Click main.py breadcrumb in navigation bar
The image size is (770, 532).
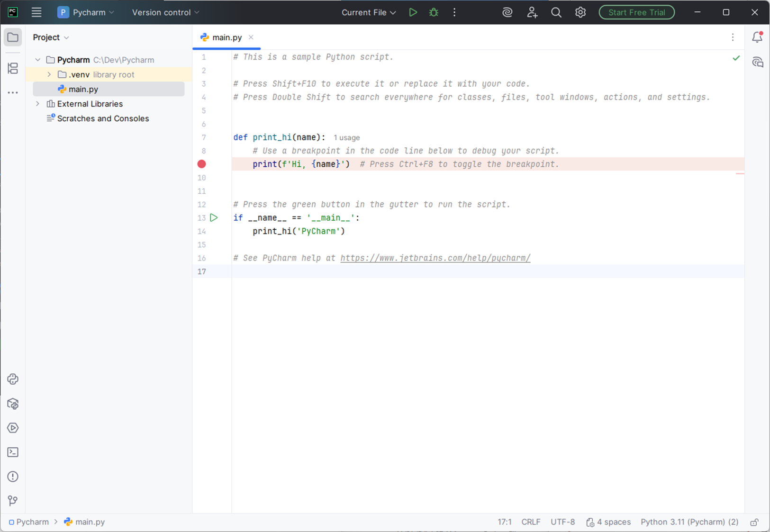pos(84,522)
